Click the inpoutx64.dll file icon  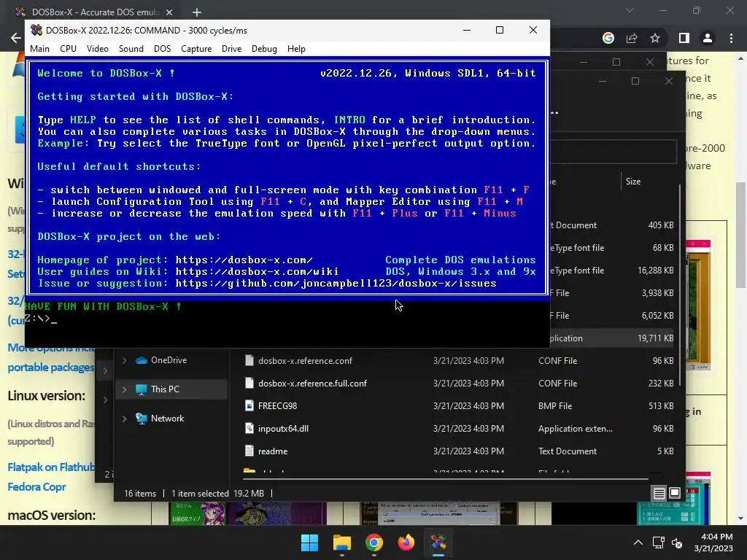coord(249,428)
